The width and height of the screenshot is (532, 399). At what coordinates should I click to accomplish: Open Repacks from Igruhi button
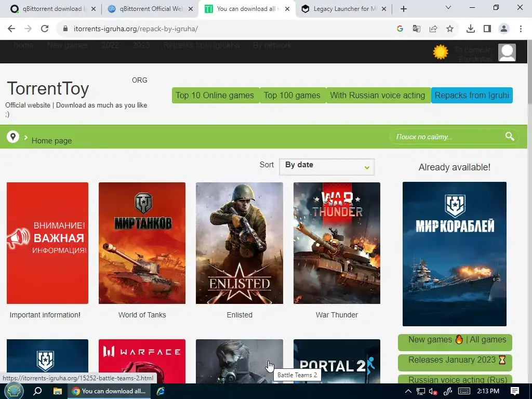tap(472, 96)
